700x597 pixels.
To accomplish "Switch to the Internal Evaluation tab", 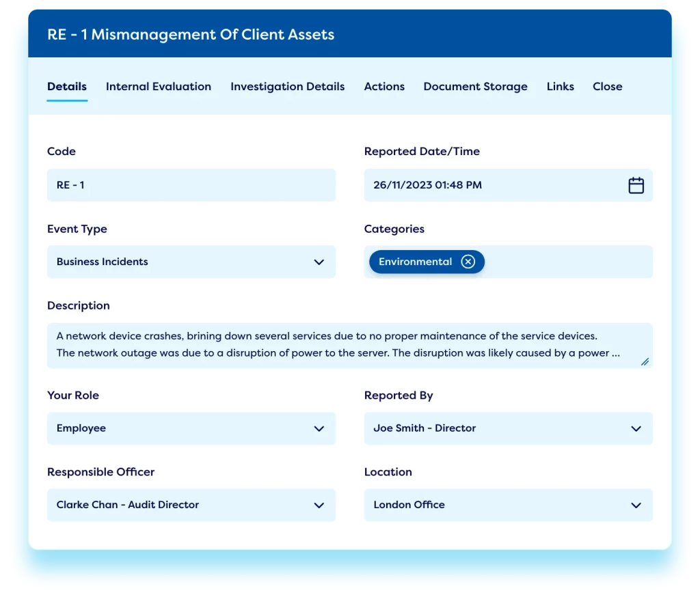I will 158,86.
